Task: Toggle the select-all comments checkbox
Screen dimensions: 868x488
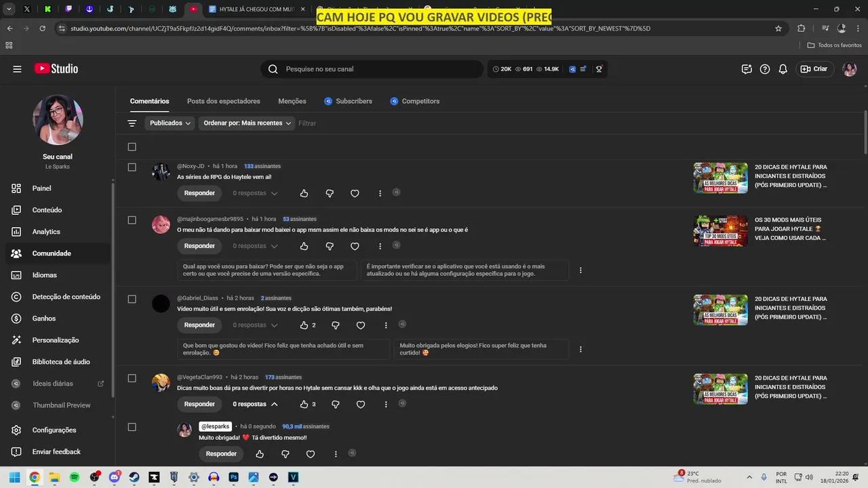Action: point(132,147)
